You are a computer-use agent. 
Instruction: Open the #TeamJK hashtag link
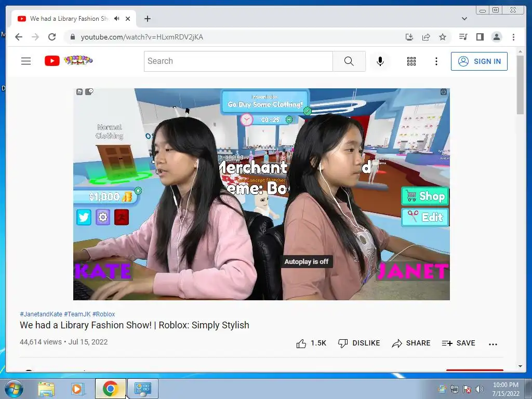[x=77, y=314]
